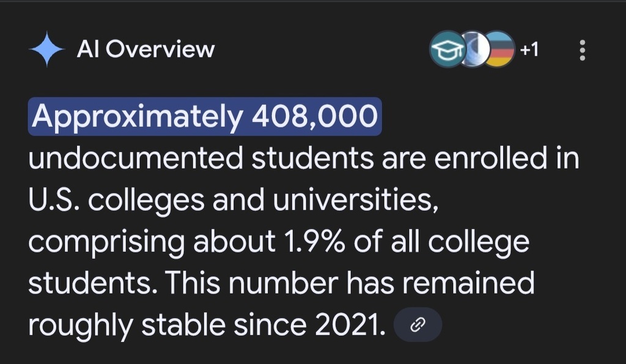
Task: Click the word comprising
Action: pos(106,242)
